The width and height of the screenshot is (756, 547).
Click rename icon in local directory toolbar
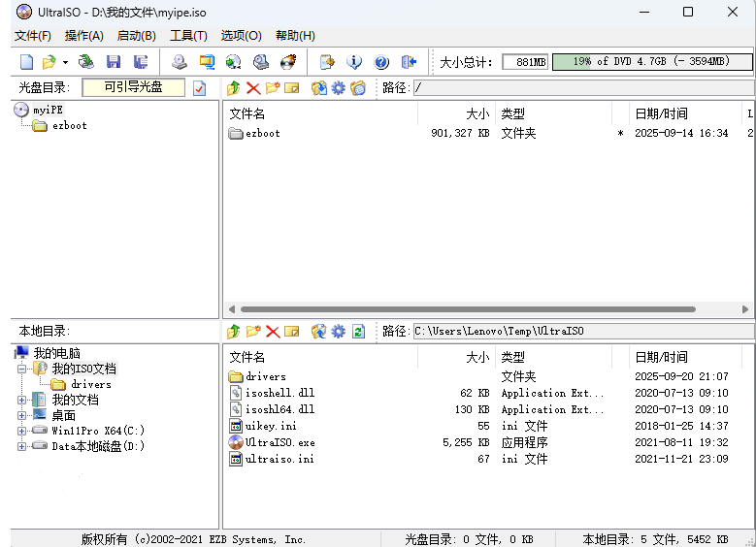click(x=292, y=331)
